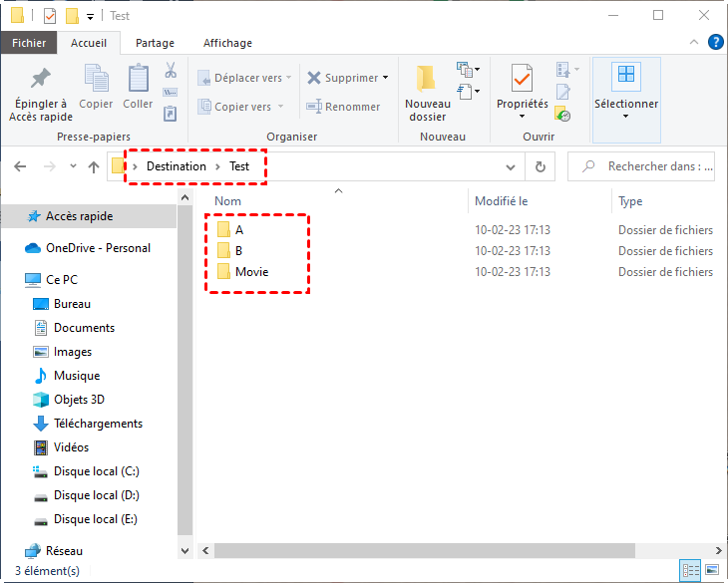The width and height of the screenshot is (728, 583).
Task: Click the edit icon in the Ouvrir group
Action: (563, 92)
